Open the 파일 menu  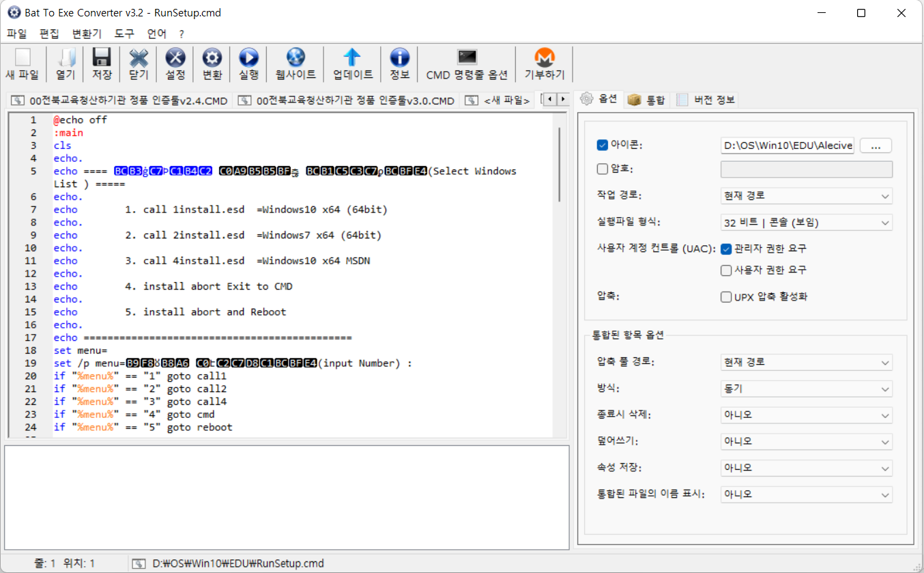coord(16,33)
